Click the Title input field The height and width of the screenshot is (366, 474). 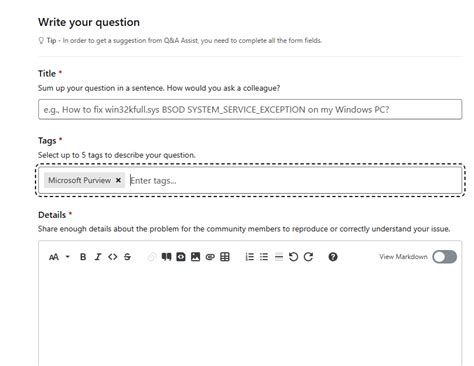pyautogui.click(x=250, y=109)
